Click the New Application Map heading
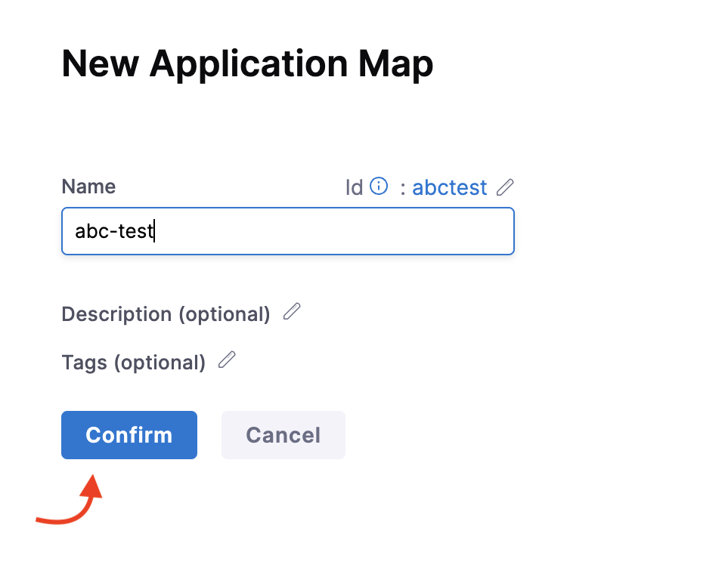Image resolution: width=728 pixels, height=568 pixels. coord(247,64)
